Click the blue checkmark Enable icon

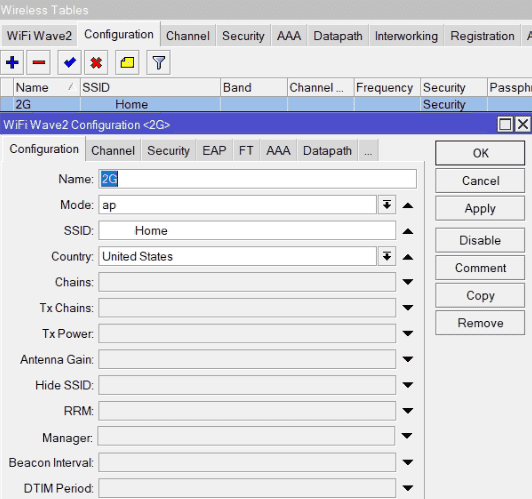(x=70, y=62)
